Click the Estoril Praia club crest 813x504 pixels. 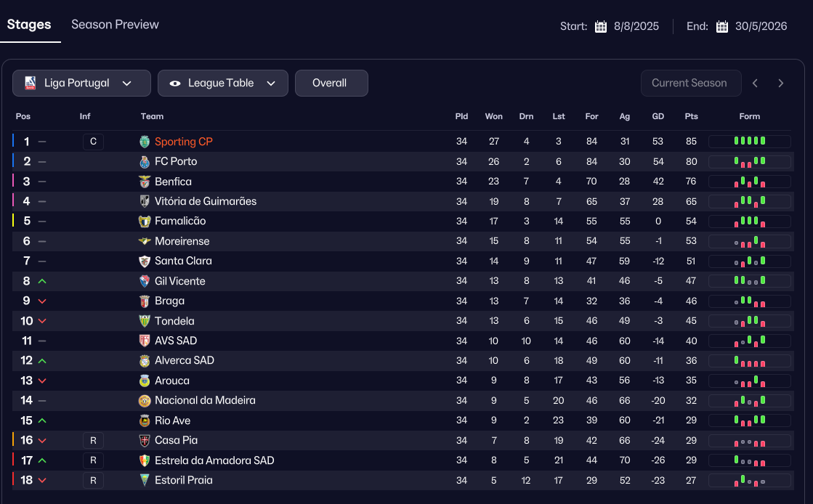tap(144, 480)
